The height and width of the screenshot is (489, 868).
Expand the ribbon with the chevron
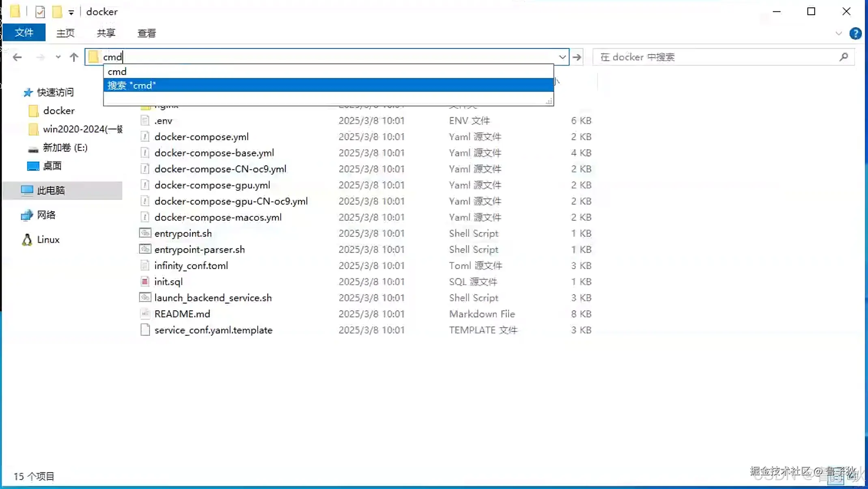pyautogui.click(x=838, y=33)
